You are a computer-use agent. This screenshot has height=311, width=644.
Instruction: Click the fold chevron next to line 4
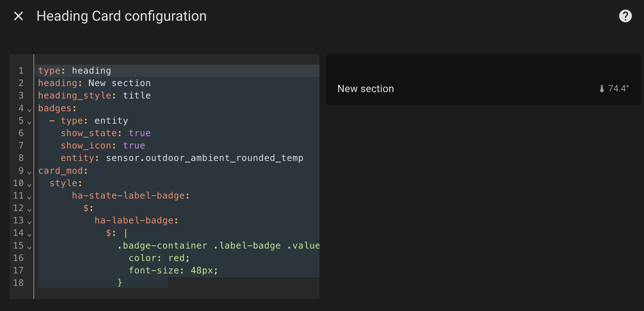[29, 110]
